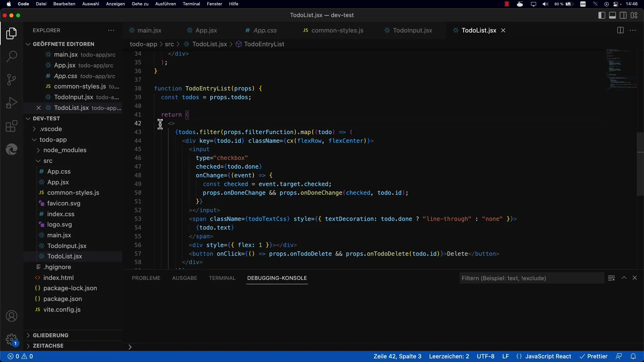Close the TodoList.jsx editor tab
The image size is (644, 362).
tap(503, 30)
